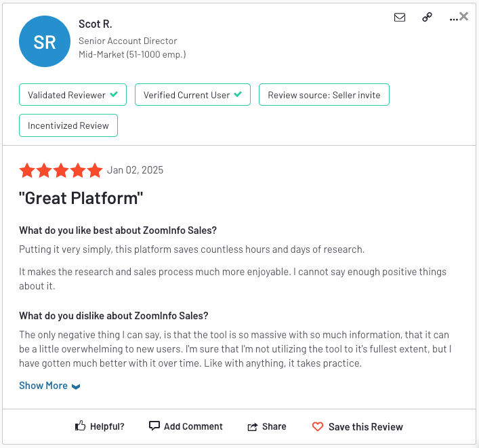Click the first orange star
The width and height of the screenshot is (479, 448).
[x=27, y=170]
